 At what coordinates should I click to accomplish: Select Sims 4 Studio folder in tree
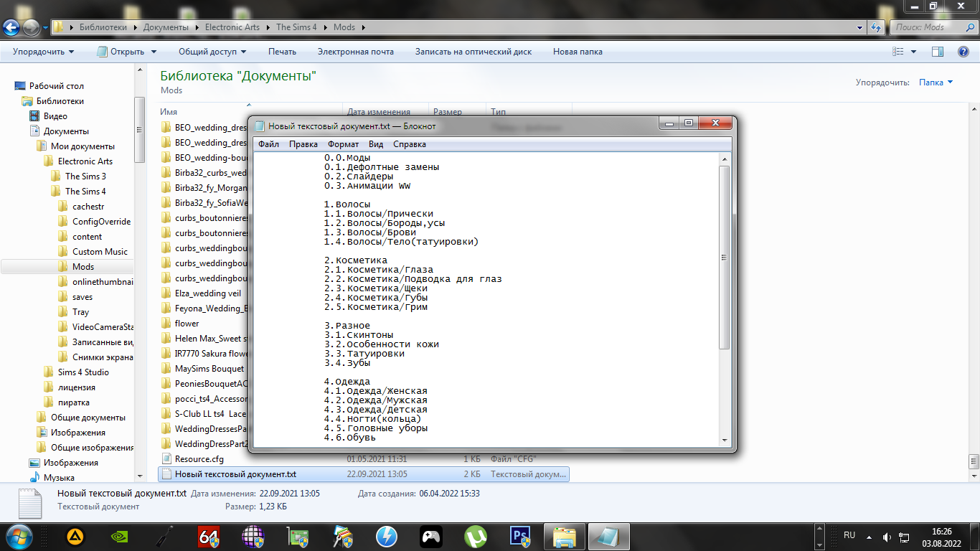click(x=83, y=372)
